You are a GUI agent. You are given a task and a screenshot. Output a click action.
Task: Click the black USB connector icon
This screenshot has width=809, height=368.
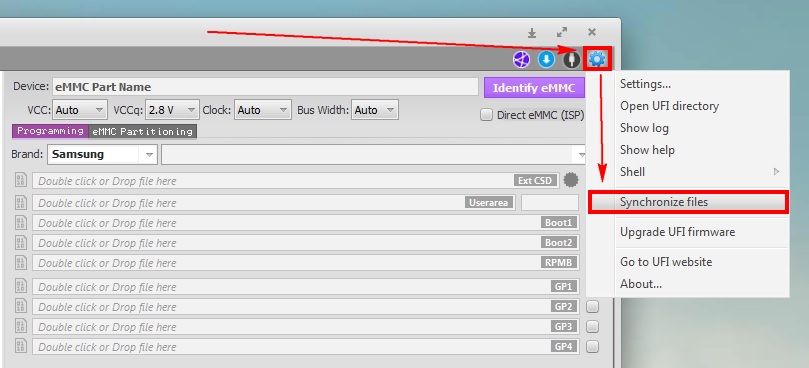click(x=571, y=60)
